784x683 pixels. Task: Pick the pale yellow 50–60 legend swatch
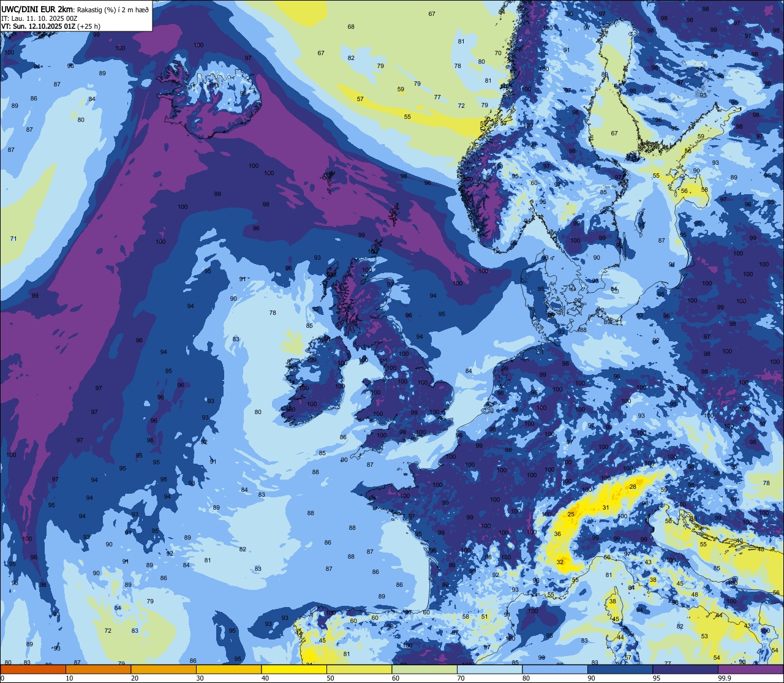359,669
